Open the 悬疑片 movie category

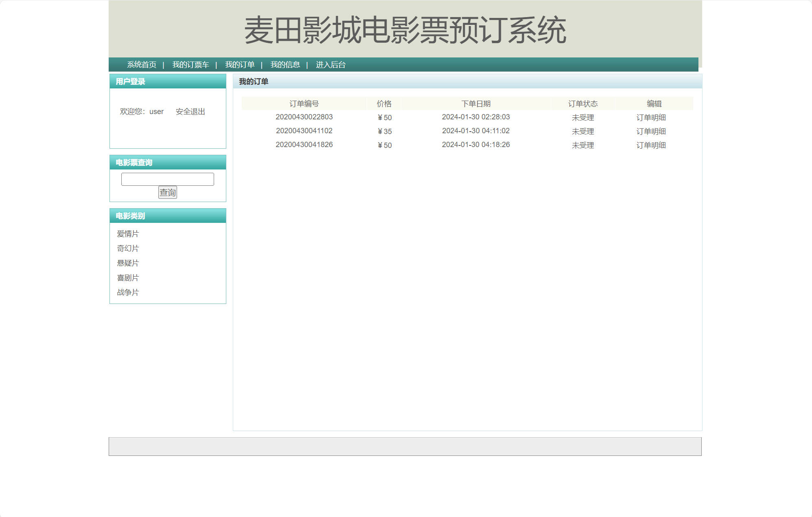point(127,263)
